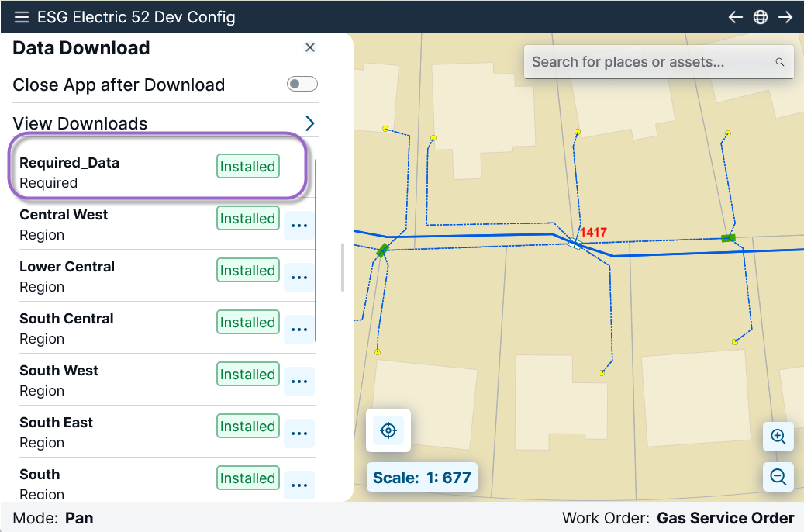Click the download list scrollbar
Viewport: 804px width, 532px height.
[x=316, y=250]
